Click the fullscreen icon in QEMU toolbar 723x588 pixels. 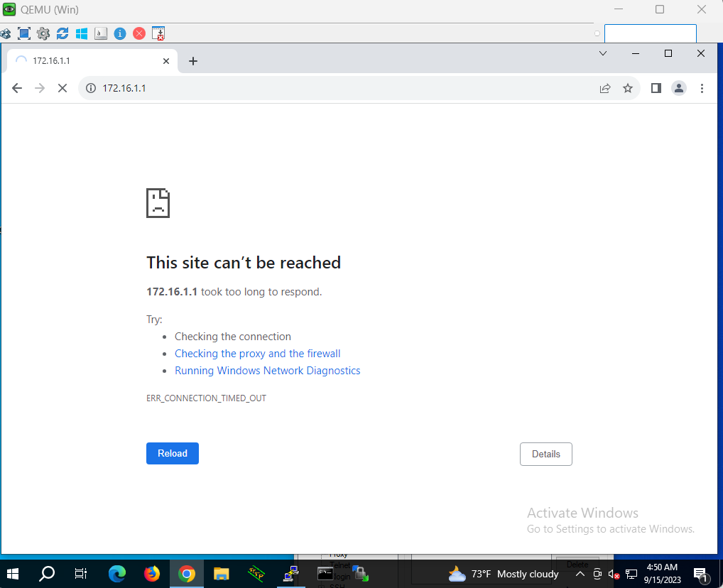click(24, 33)
